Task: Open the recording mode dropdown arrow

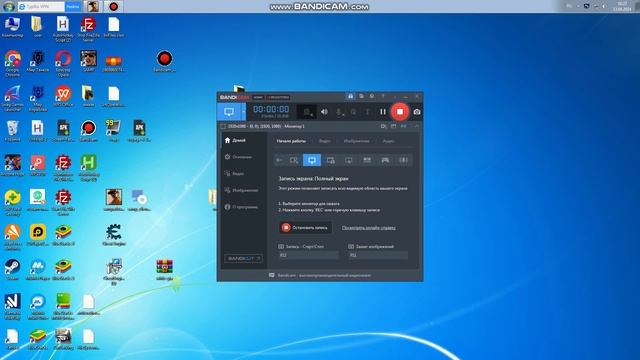Action: point(244,112)
